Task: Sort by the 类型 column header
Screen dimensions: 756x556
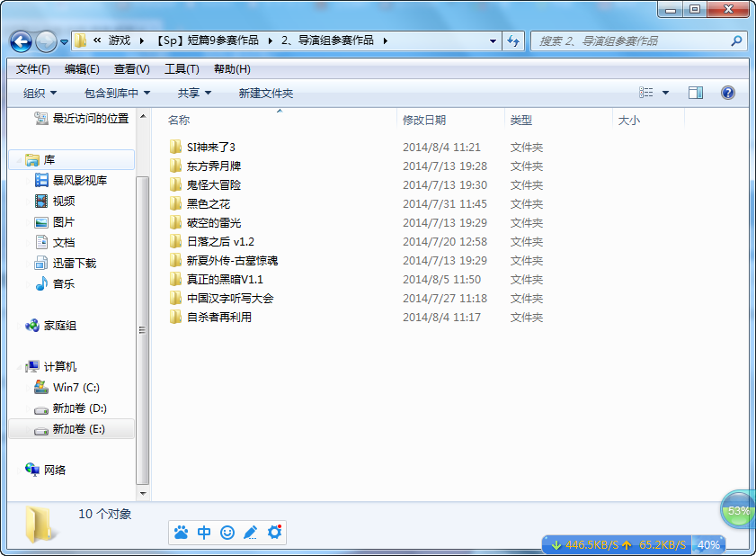Action: point(521,121)
